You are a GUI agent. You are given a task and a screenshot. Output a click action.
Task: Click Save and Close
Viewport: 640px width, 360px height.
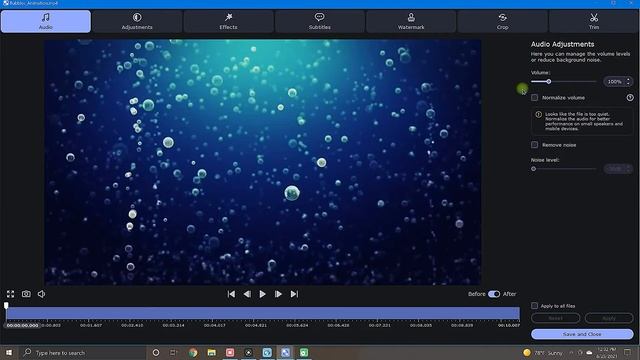pos(582,334)
